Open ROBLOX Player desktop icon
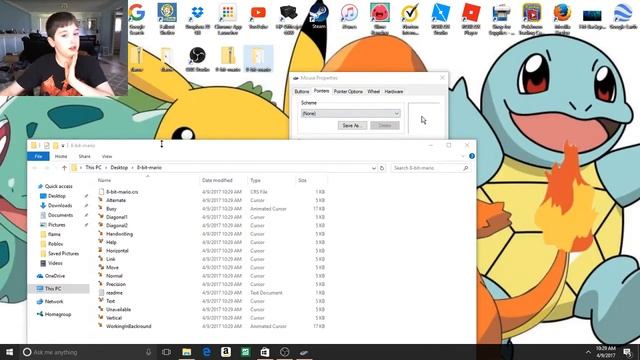Screen dimensions: 640x360 471,18
